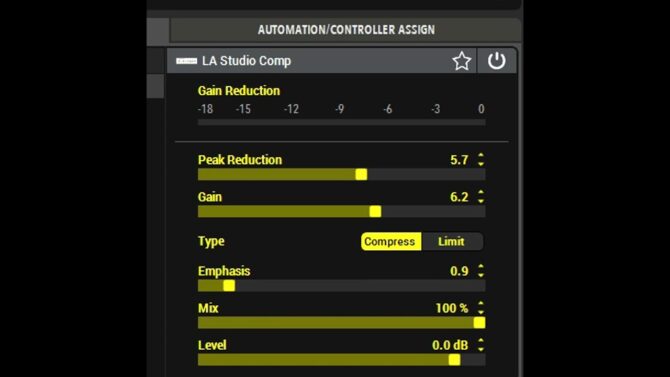670x377 pixels.
Task: Click the Gain Reduction meter bar
Action: tap(341, 123)
